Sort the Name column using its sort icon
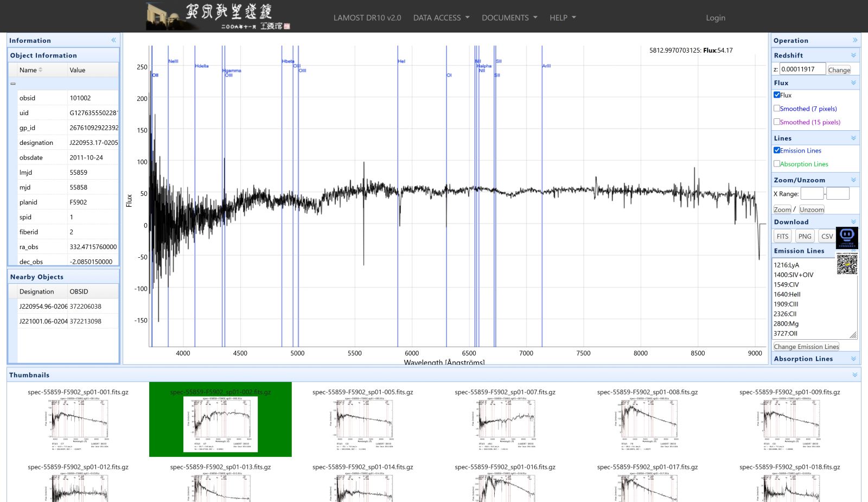Viewport: 868px width, 502px height. point(40,70)
